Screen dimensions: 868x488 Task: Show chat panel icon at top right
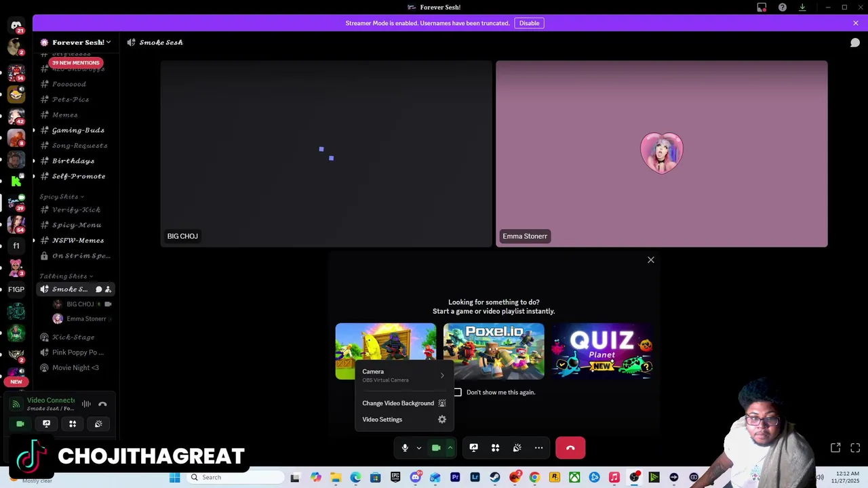(x=855, y=42)
